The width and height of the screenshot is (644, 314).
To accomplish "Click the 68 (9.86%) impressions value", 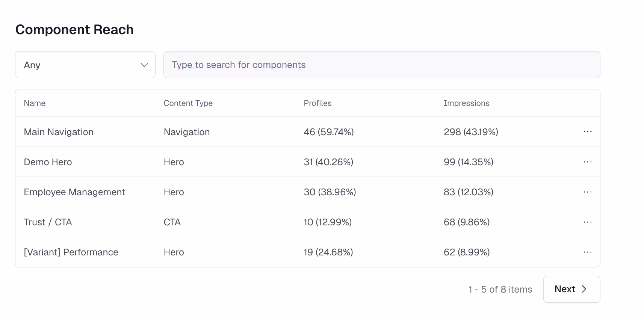I will 467,222.
